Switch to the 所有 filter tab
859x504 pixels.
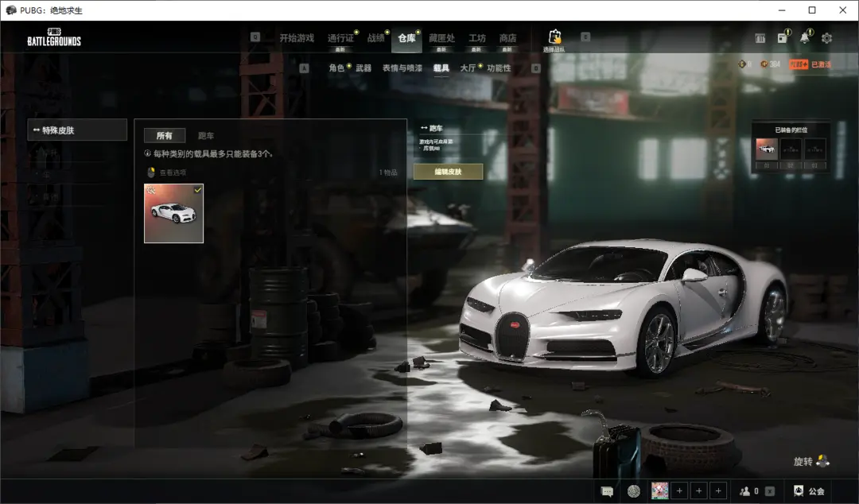pos(165,135)
